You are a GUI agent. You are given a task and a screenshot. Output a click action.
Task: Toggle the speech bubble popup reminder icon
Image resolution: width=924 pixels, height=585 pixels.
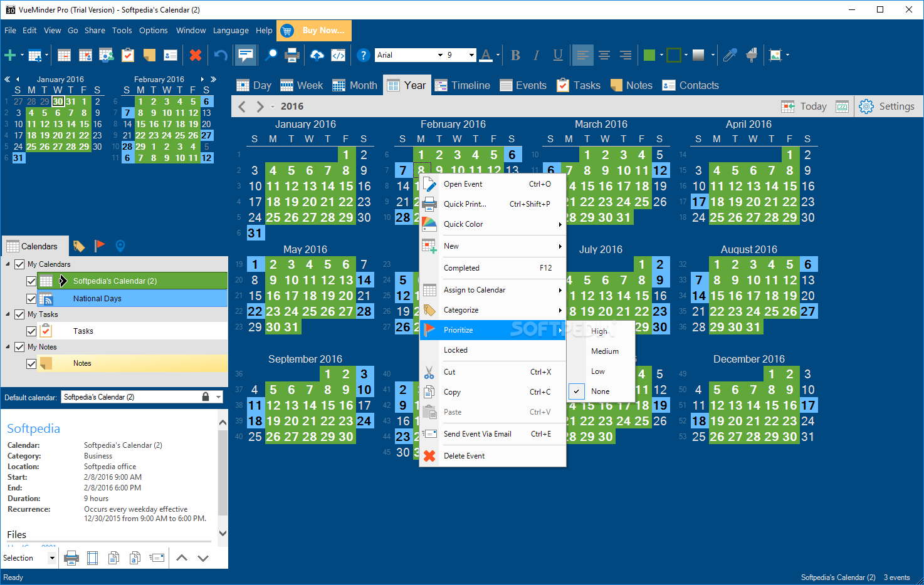coord(246,55)
